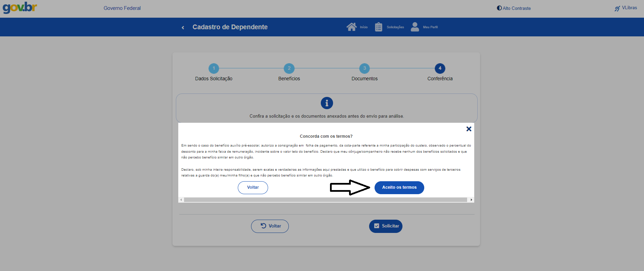Click Voltar button with undo icon

(270, 226)
